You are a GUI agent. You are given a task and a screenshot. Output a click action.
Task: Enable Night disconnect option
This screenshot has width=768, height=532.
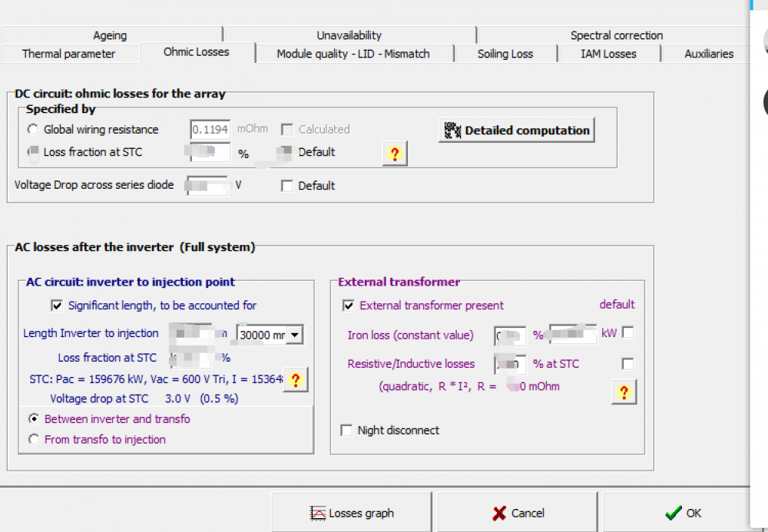point(346,431)
